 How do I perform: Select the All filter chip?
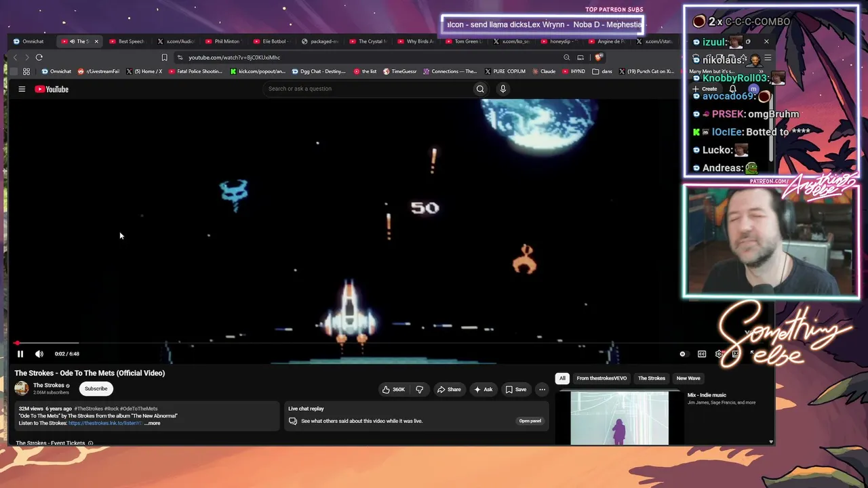coord(562,378)
